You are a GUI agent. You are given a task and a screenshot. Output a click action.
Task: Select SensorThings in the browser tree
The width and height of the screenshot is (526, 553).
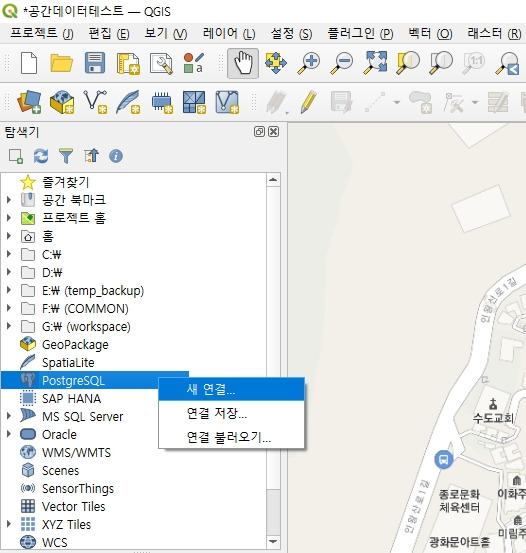coord(78,488)
